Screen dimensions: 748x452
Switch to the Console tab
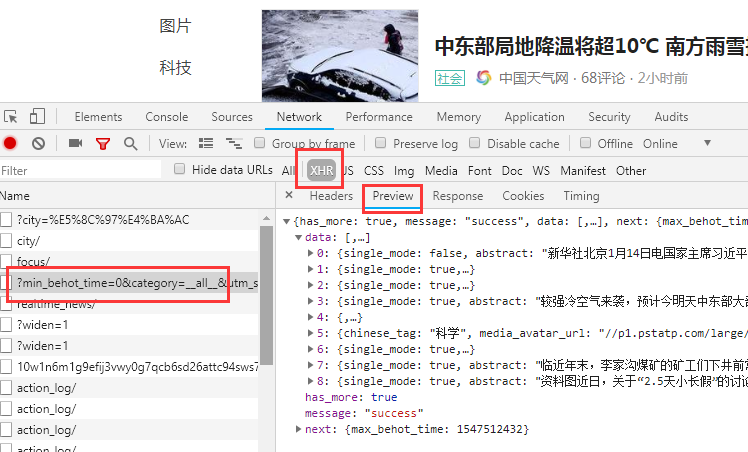click(x=166, y=117)
